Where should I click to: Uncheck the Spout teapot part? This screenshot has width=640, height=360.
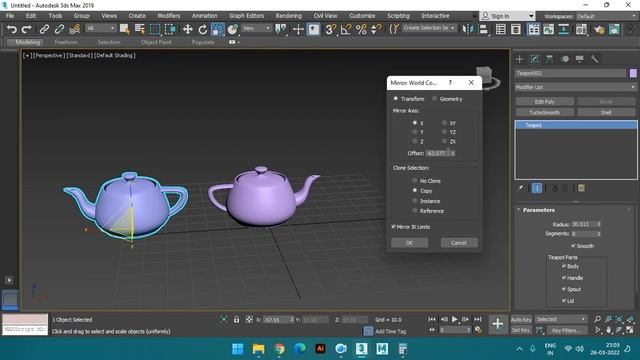[564, 289]
